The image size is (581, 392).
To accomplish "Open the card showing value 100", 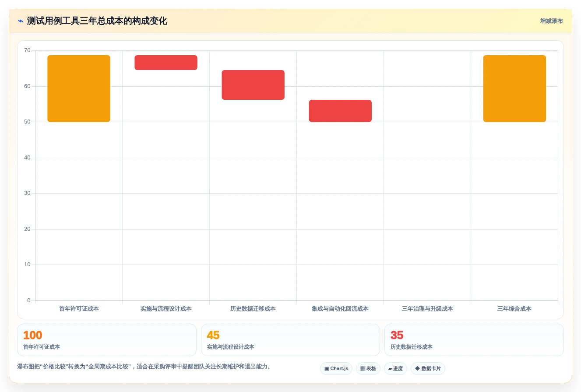I will point(107,340).
